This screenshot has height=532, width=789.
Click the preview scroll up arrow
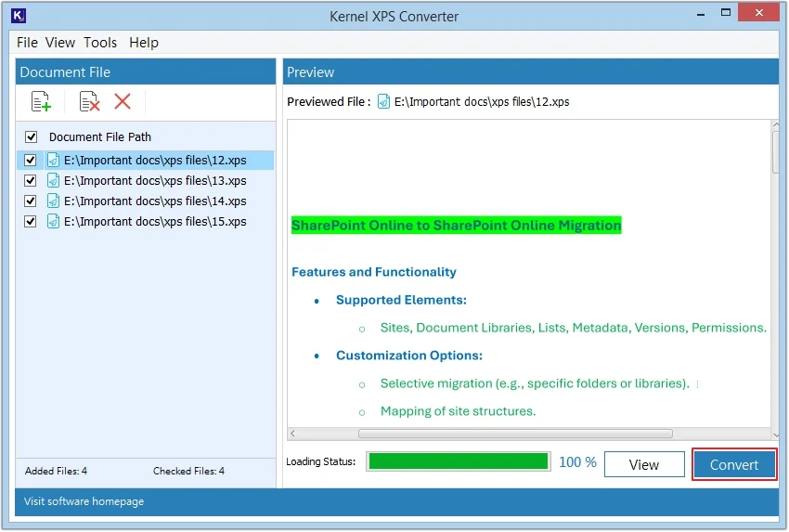(x=775, y=124)
